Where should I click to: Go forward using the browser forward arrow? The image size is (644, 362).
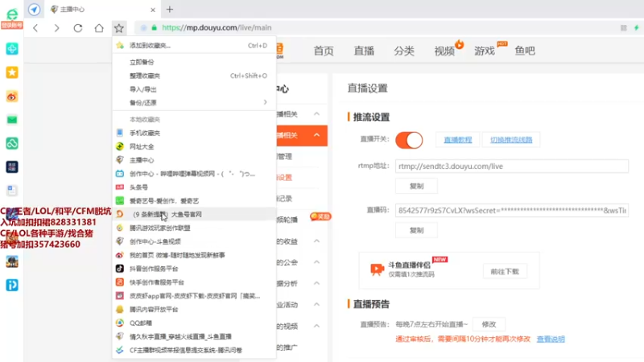[x=56, y=28]
